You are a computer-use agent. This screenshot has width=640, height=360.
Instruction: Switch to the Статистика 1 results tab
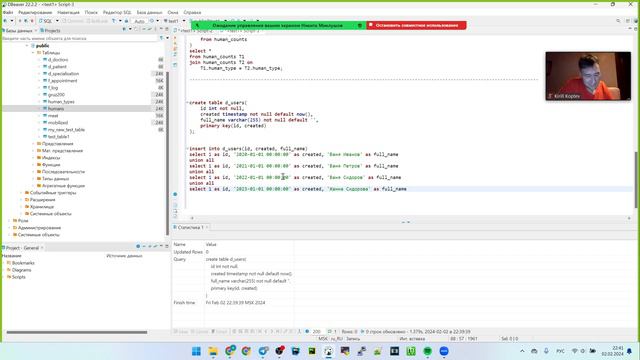[x=190, y=227]
